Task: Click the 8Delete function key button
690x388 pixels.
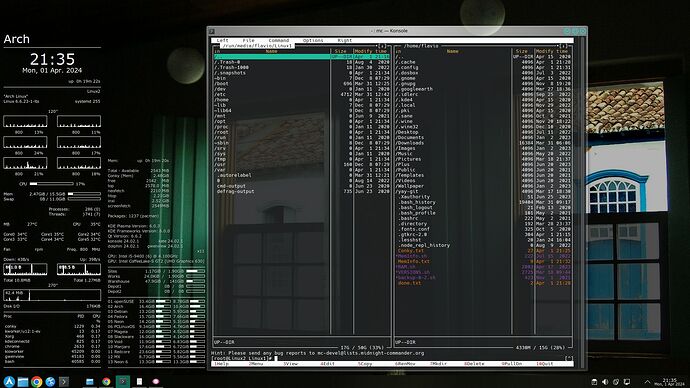Action: pos(474,364)
